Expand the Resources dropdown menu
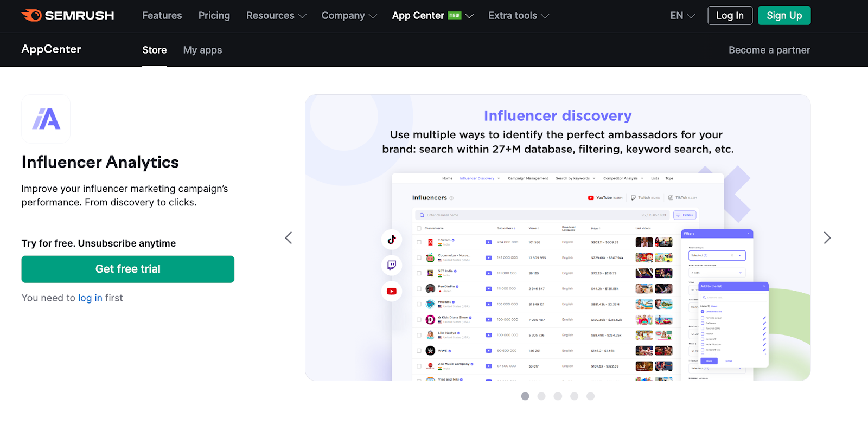Viewport: 868px width, 425px height. coord(276,16)
